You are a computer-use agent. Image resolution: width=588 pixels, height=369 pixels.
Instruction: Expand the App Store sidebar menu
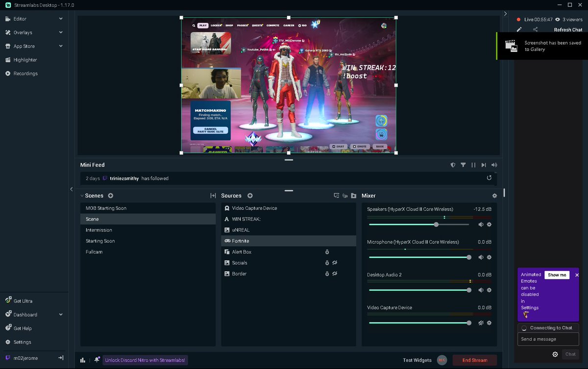[61, 46]
